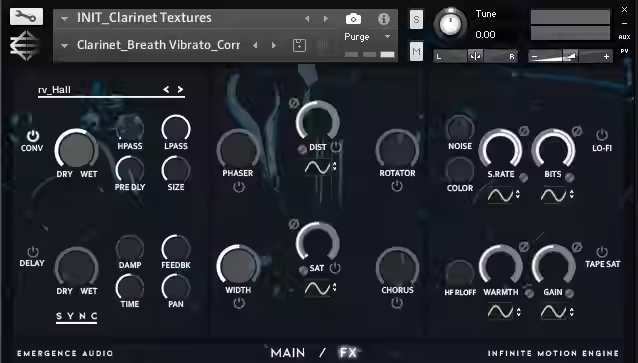Click the WIDTH knob
This screenshot has height=363, width=638.
pyautogui.click(x=238, y=265)
